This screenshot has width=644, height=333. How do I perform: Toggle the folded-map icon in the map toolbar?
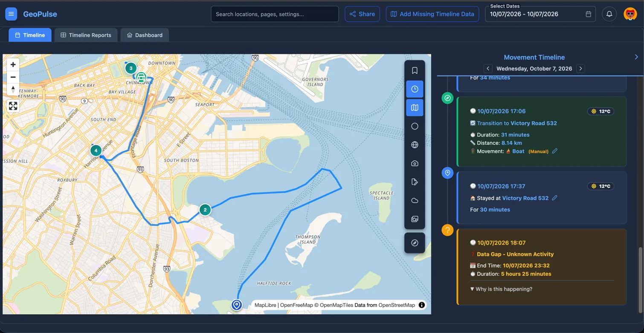click(415, 108)
